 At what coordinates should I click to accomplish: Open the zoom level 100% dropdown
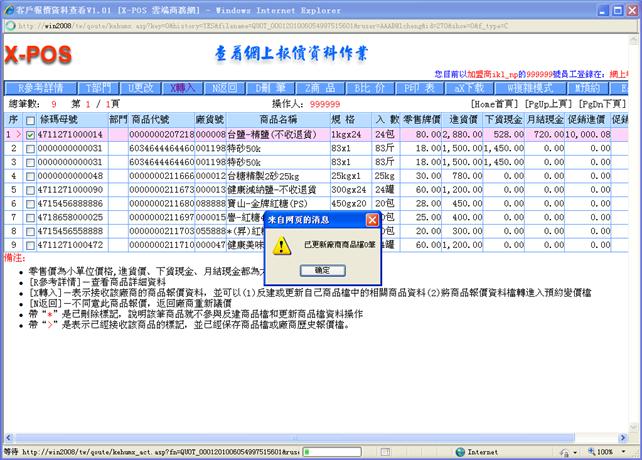point(612,452)
